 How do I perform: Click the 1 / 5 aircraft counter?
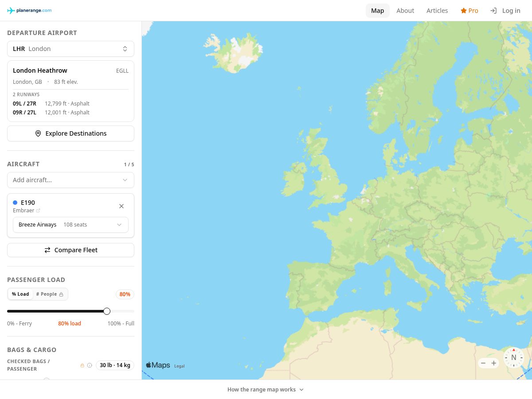[x=129, y=164]
